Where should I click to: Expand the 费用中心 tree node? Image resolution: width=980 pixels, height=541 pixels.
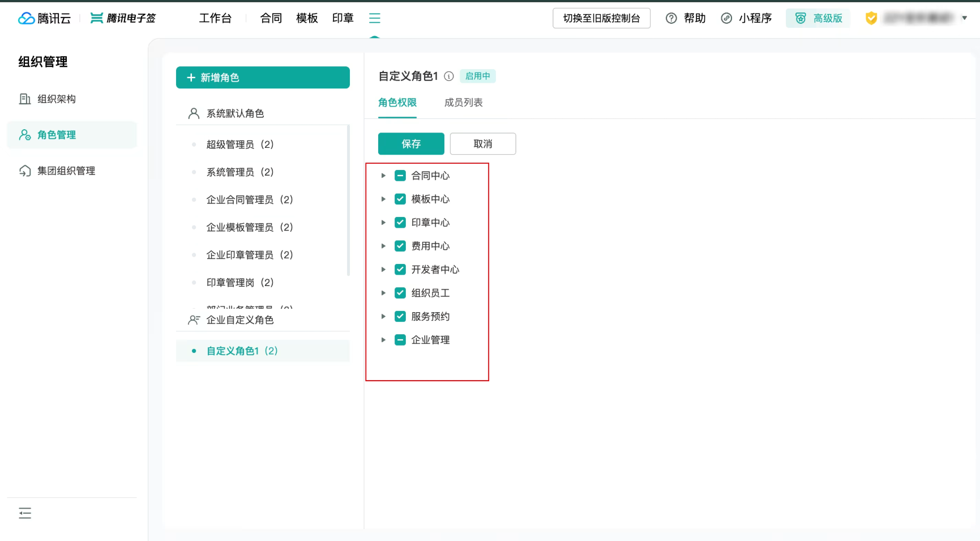tap(383, 246)
